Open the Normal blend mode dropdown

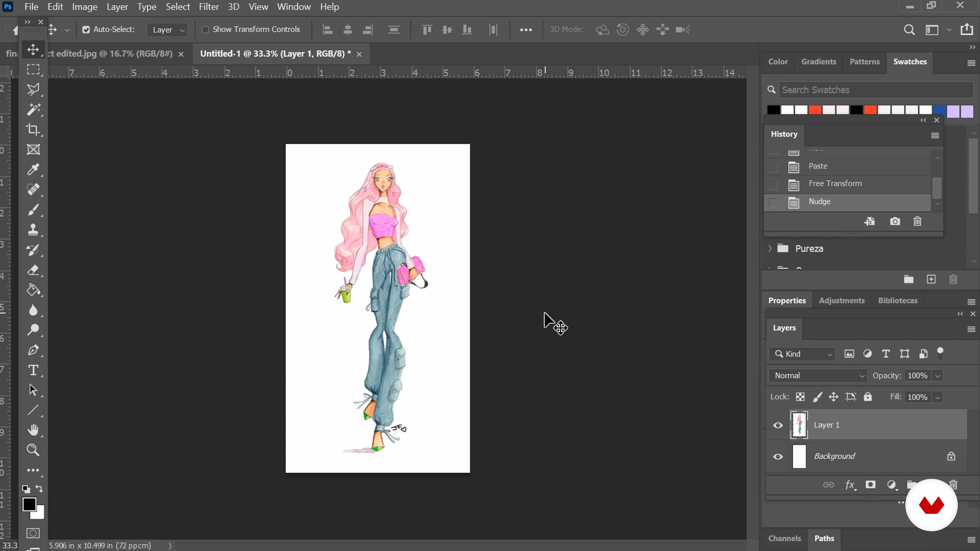(x=817, y=376)
